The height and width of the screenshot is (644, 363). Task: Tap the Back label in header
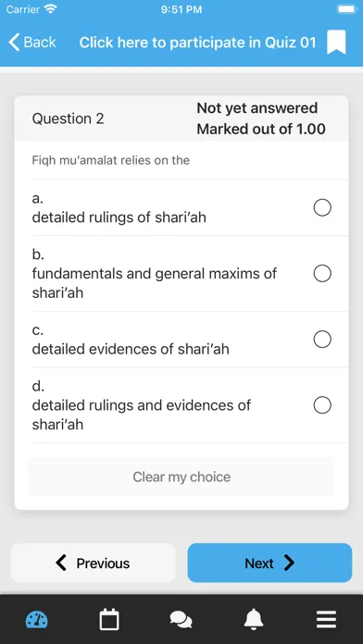[x=40, y=43]
